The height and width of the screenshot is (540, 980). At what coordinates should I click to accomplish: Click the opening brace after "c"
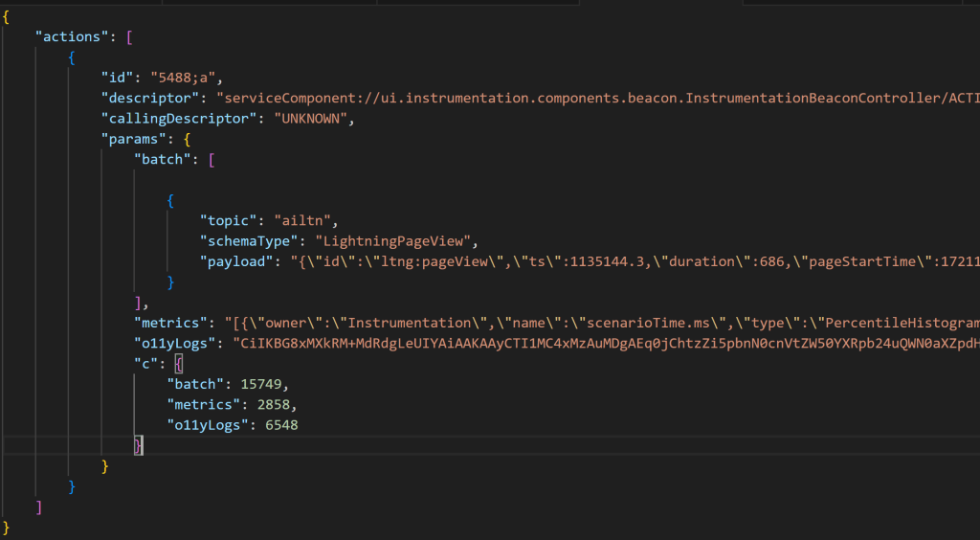point(179,364)
